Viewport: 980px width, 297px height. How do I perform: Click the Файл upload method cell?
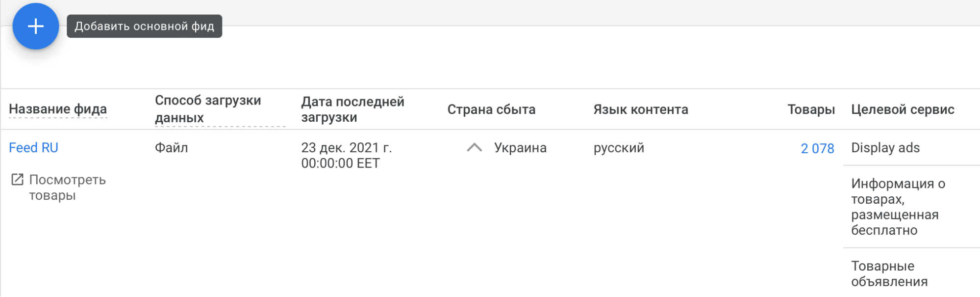click(x=171, y=148)
